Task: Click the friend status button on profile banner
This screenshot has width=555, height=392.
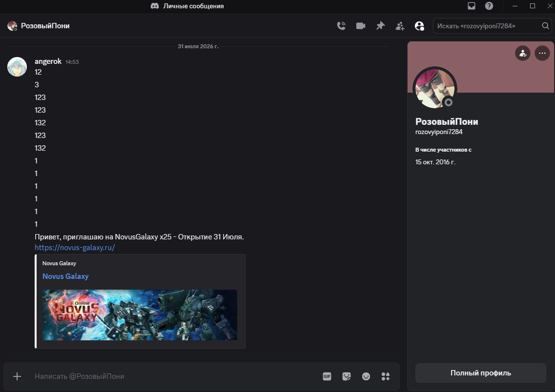Action: [x=523, y=53]
